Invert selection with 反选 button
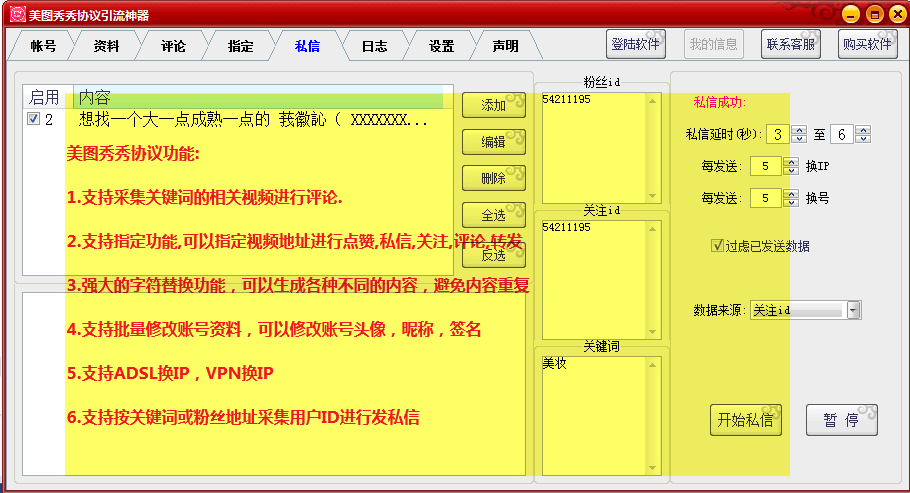This screenshot has width=910, height=493. point(494,255)
